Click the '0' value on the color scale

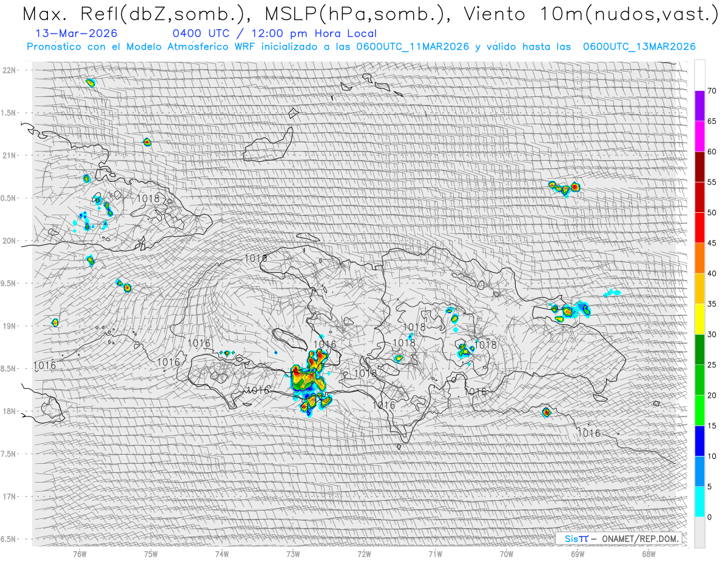point(710,517)
